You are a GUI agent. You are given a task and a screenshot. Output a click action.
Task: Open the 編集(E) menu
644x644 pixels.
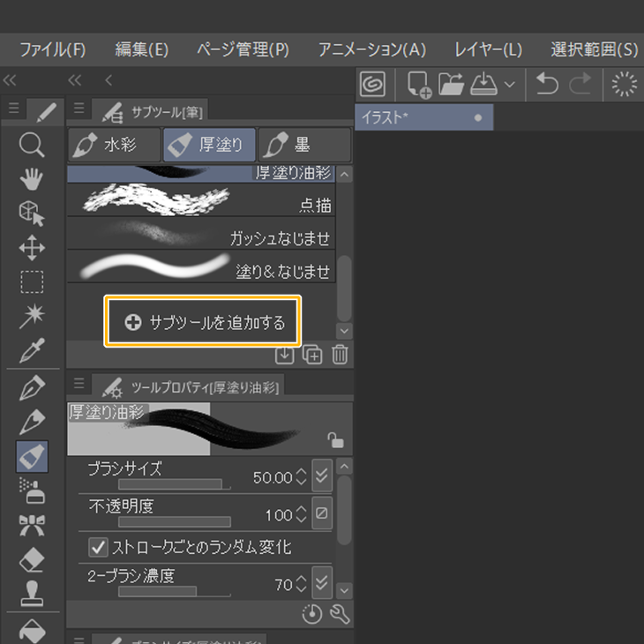click(142, 49)
